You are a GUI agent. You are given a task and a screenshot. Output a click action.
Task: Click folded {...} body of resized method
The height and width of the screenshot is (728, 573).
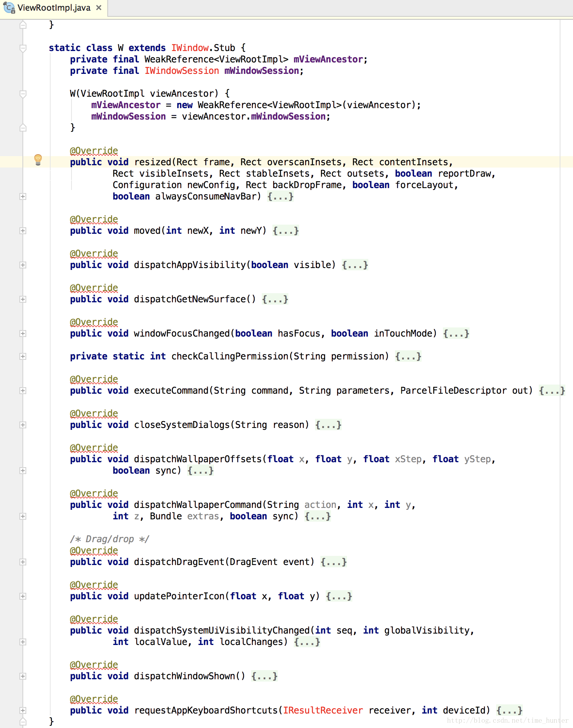coord(280,196)
